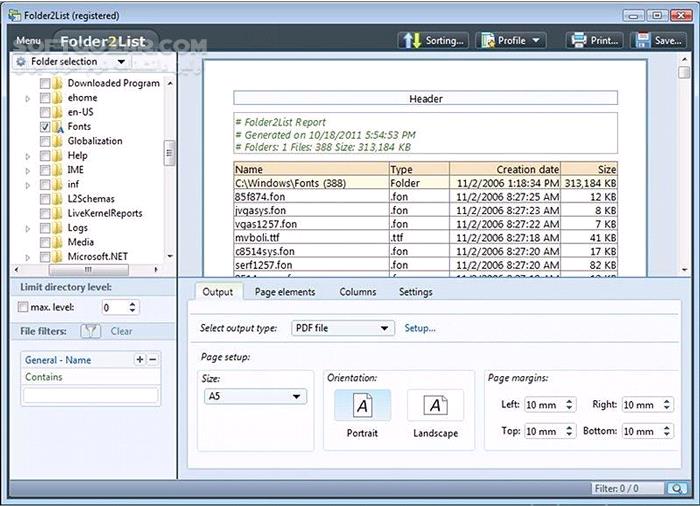Check the Media folder checkbox

point(45,243)
